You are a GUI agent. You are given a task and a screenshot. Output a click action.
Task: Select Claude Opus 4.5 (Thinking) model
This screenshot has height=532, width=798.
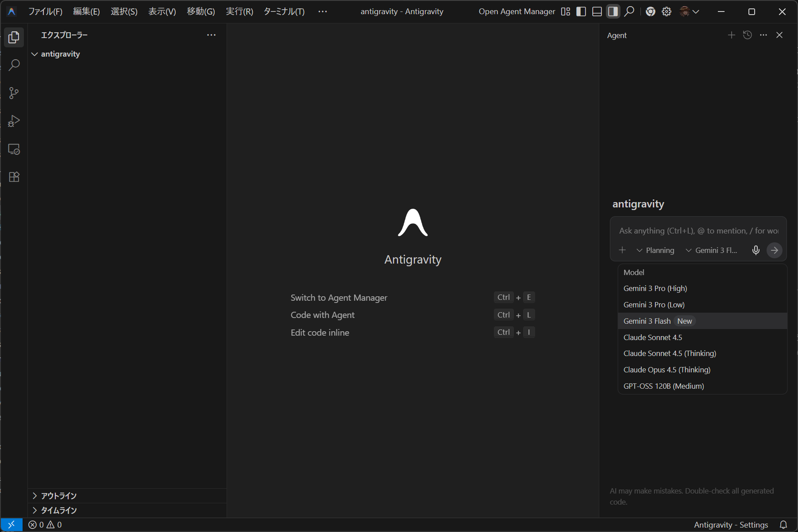coord(702,370)
